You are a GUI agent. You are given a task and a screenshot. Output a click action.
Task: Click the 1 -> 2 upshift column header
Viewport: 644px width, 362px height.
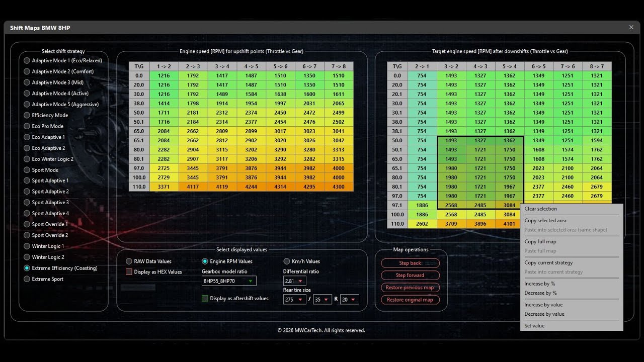tap(164, 66)
